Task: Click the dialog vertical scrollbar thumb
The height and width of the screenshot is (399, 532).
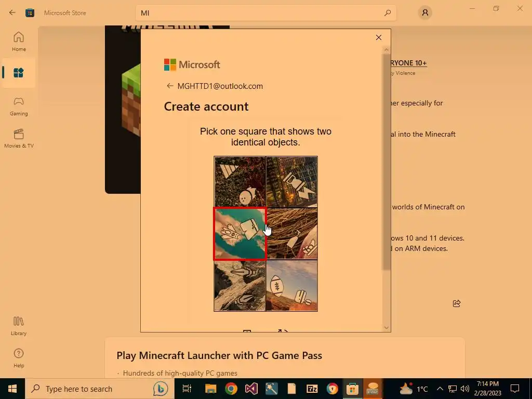Action: 387,162
